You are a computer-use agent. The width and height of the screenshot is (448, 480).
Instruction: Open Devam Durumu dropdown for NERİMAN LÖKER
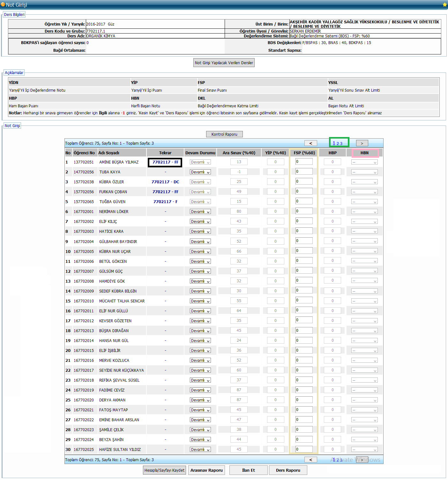pyautogui.click(x=200, y=212)
